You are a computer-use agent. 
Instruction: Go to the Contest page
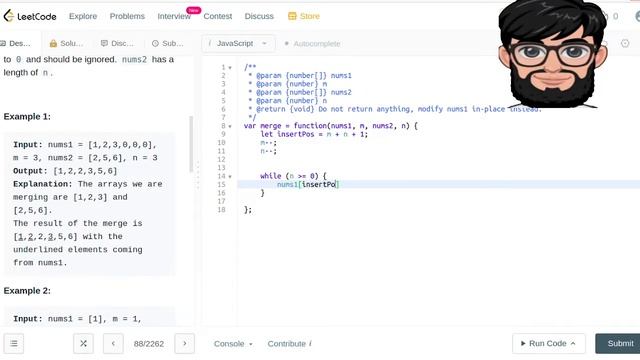(218, 16)
